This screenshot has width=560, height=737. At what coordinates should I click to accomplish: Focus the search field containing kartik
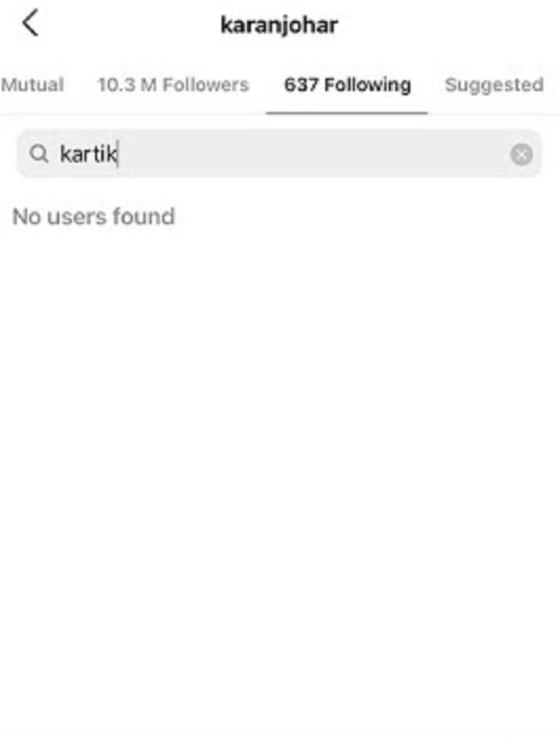[x=279, y=154]
